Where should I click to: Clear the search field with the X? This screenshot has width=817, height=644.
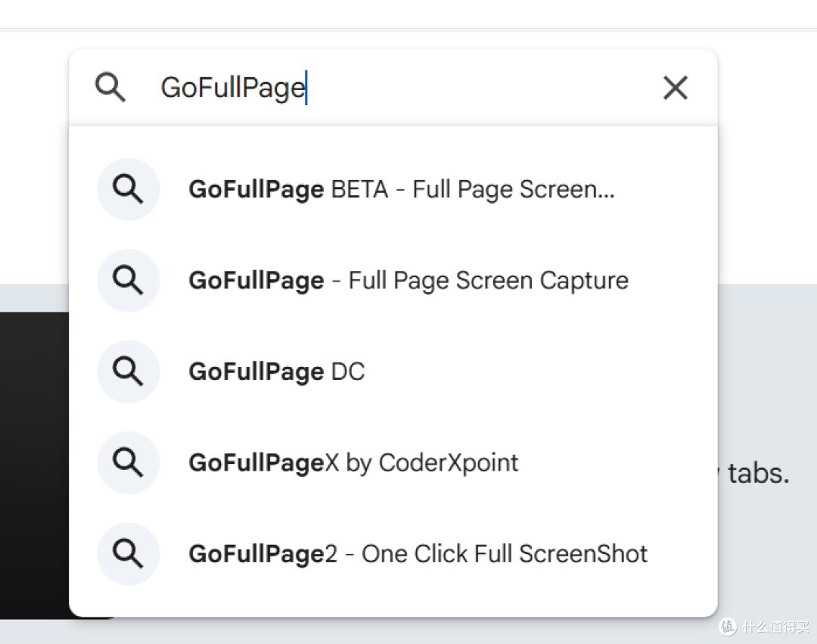[676, 88]
